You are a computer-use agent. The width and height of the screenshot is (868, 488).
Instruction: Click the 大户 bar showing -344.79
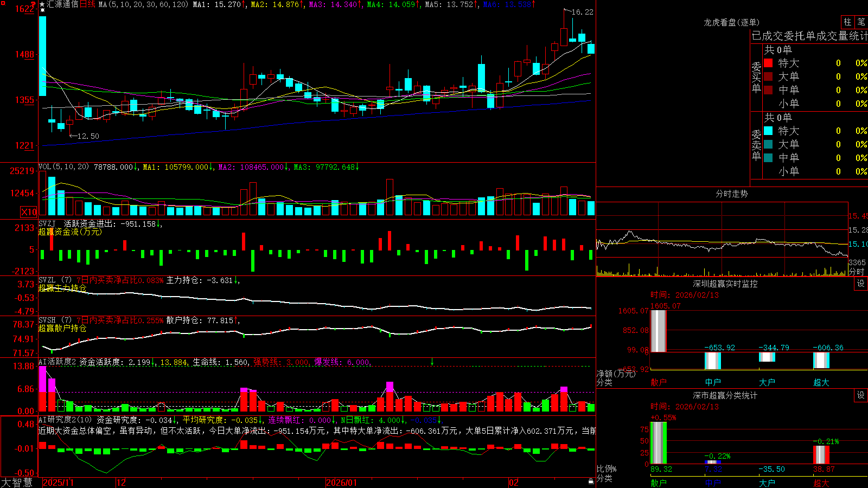[x=767, y=357]
